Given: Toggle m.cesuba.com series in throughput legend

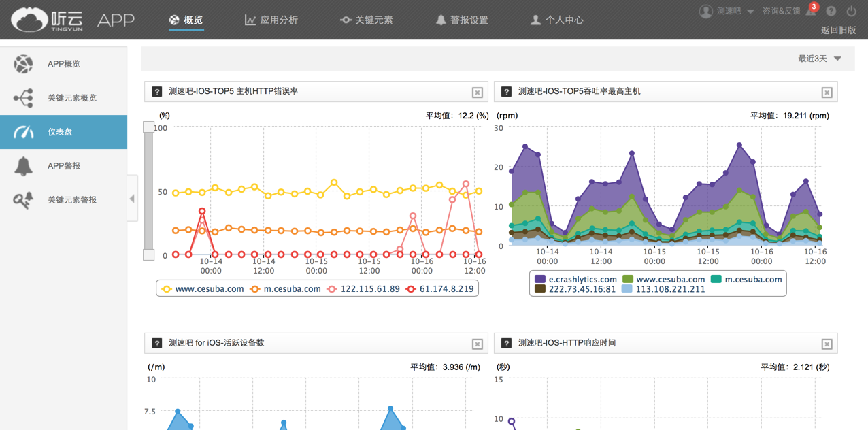Looking at the screenshot, I should 746,279.
